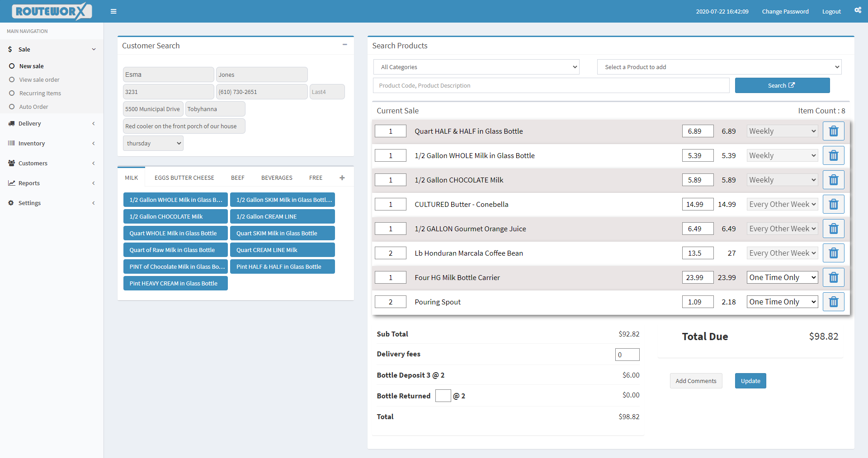868x458 pixels.
Task: Click quantity field for Pouring Spout
Action: tap(391, 302)
